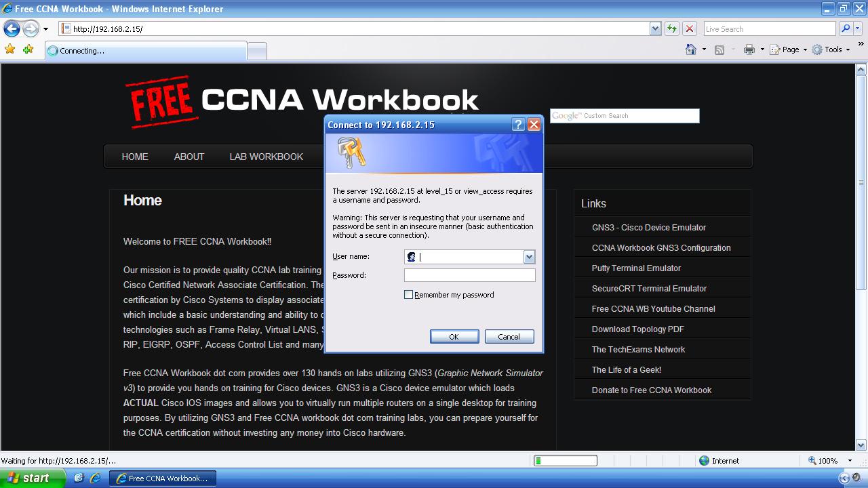Open the ABOUT navigation item
This screenshot has height=488, width=868.
pos(189,157)
